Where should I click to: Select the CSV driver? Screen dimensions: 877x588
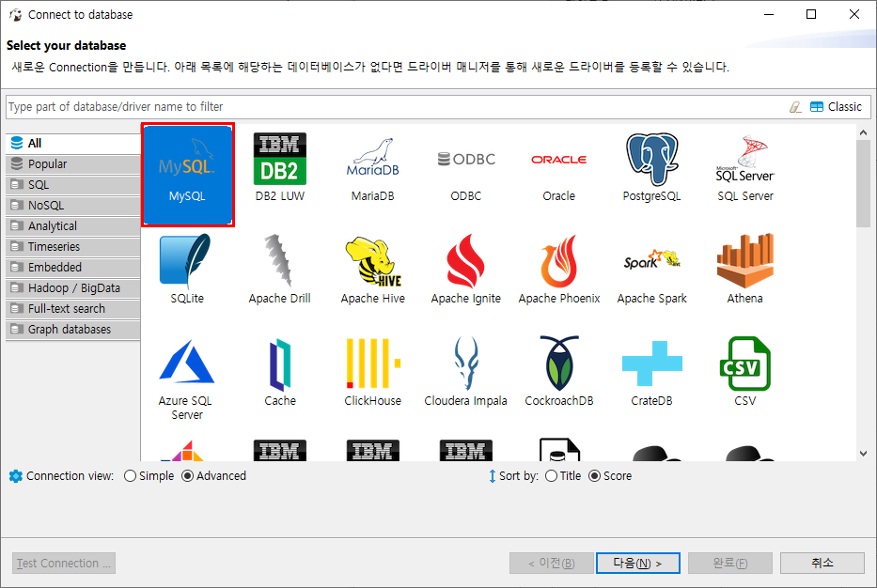tap(745, 371)
